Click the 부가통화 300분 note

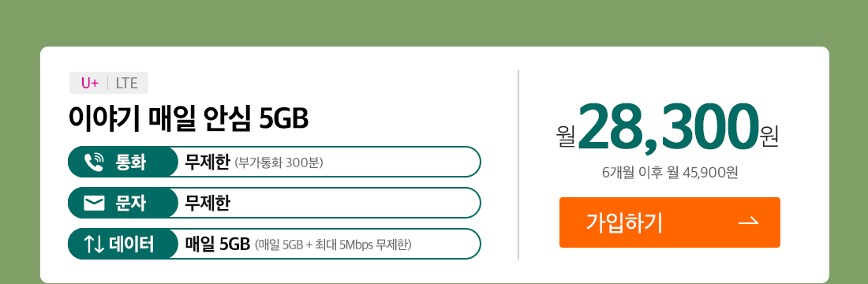279,163
